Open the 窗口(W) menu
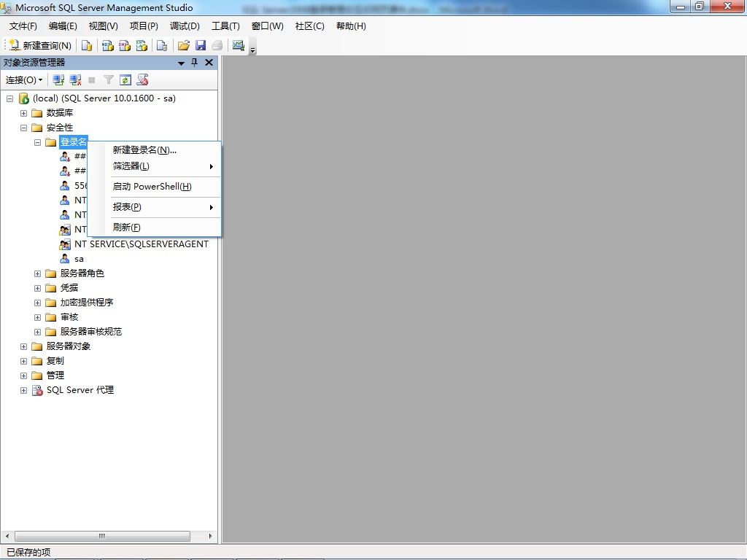This screenshot has width=747, height=560. point(267,26)
